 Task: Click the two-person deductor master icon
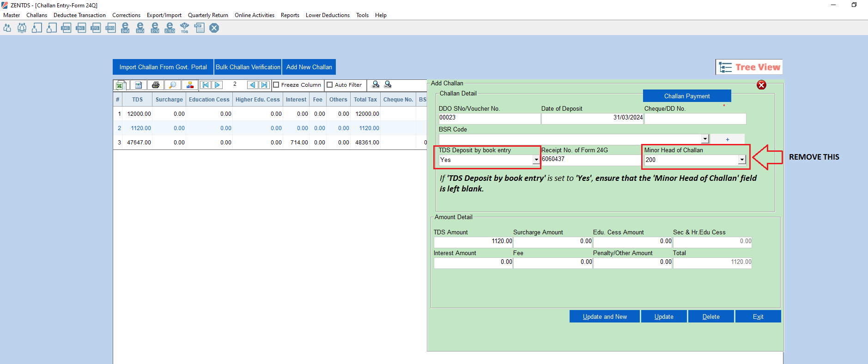pos(7,28)
